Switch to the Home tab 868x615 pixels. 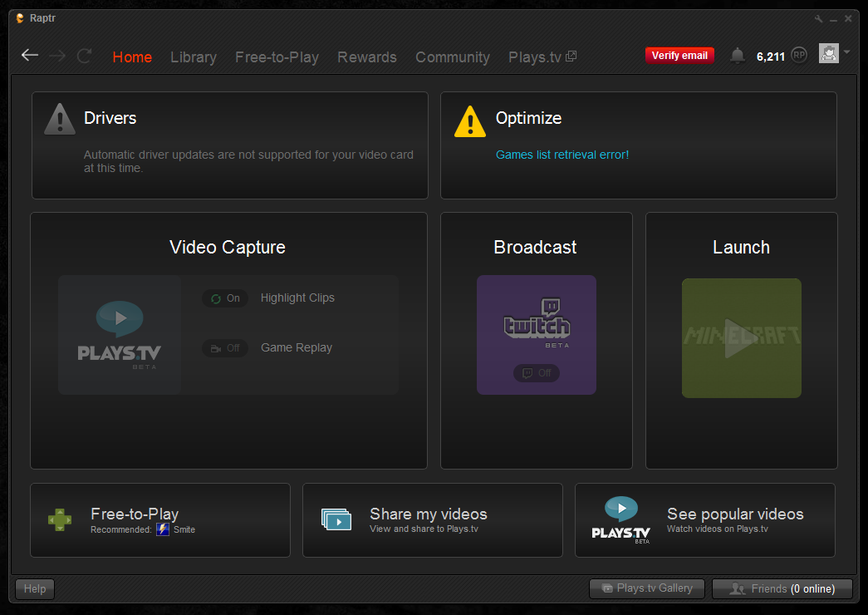[x=132, y=57]
